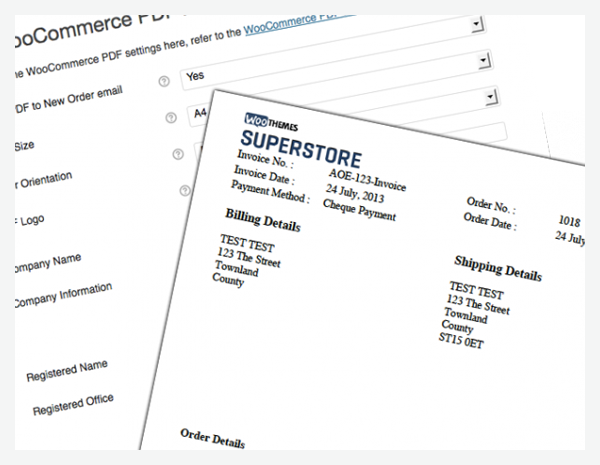Image resolution: width=600 pixels, height=465 pixels.
Task: Open the WooCommerce PDF documentation link
Action: tap(298, 24)
